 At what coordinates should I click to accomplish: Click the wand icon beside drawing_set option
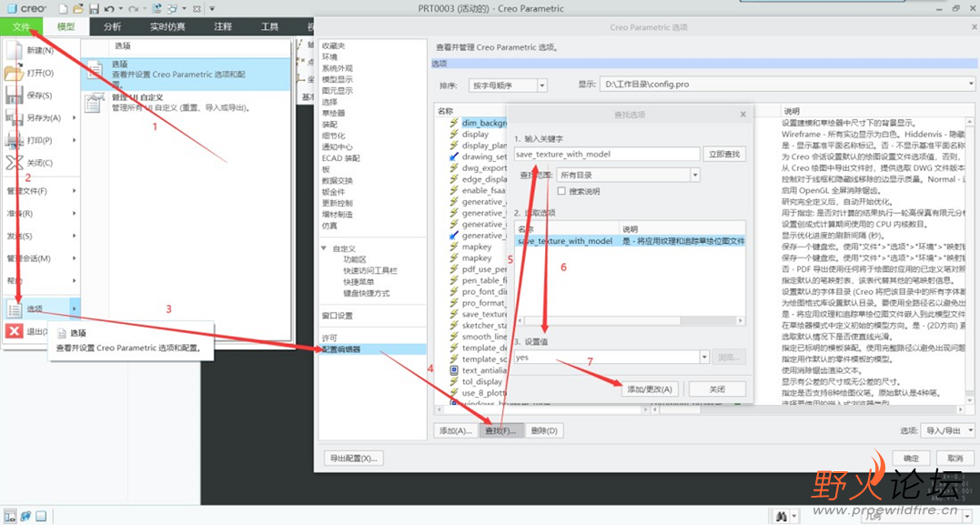[x=454, y=156]
